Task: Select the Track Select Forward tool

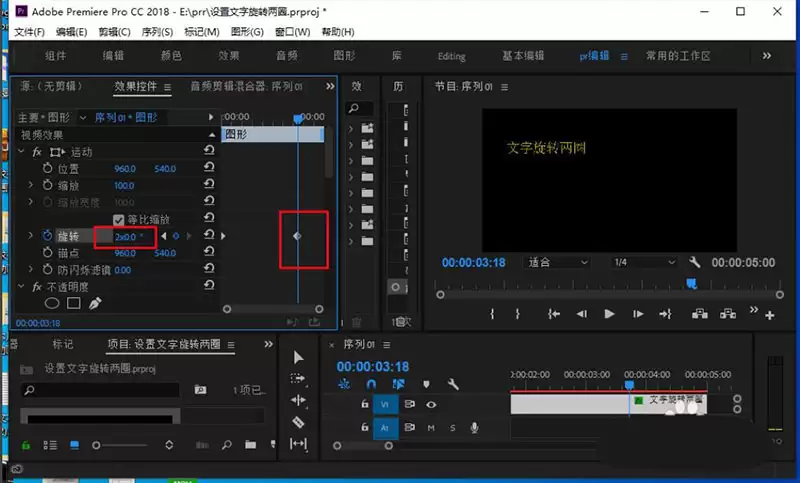Action: point(298,379)
